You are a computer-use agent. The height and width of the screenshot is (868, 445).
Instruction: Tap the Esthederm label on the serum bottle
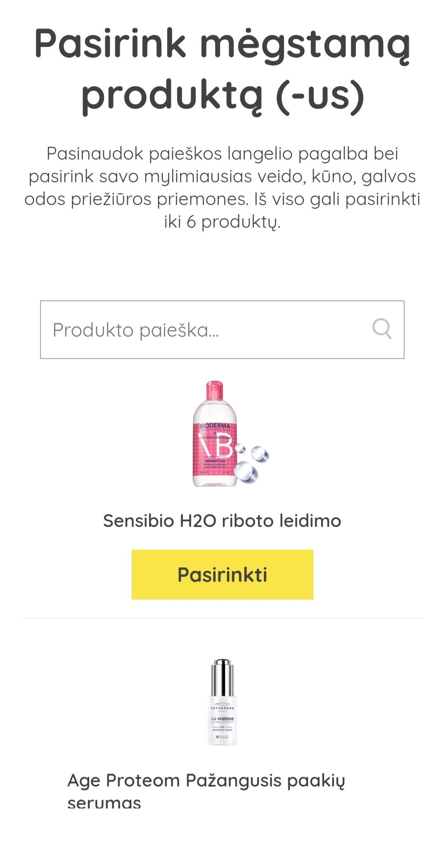[x=222, y=707]
